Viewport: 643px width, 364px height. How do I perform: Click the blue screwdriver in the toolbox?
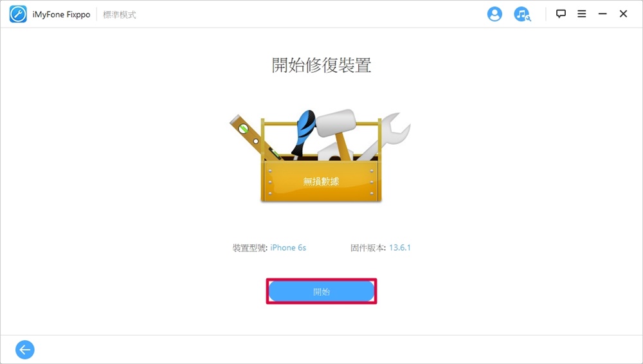[x=304, y=132]
